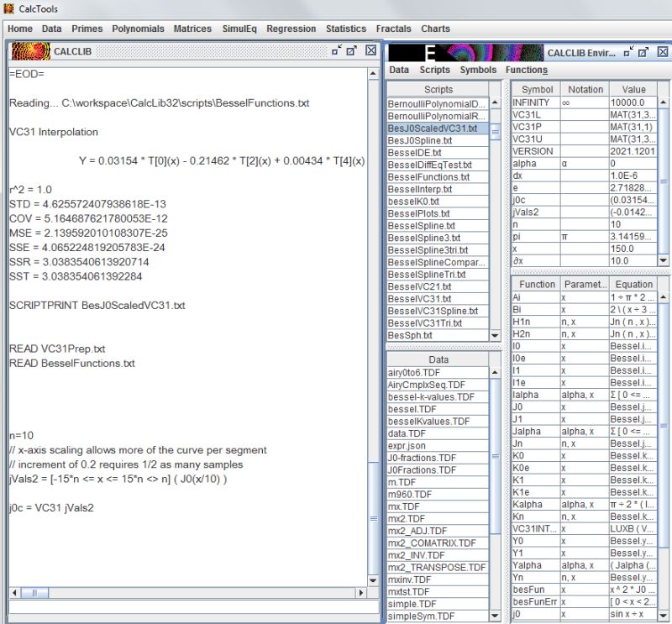Open the Data menu in main menu bar
The width and height of the screenshot is (672, 624).
[51, 29]
